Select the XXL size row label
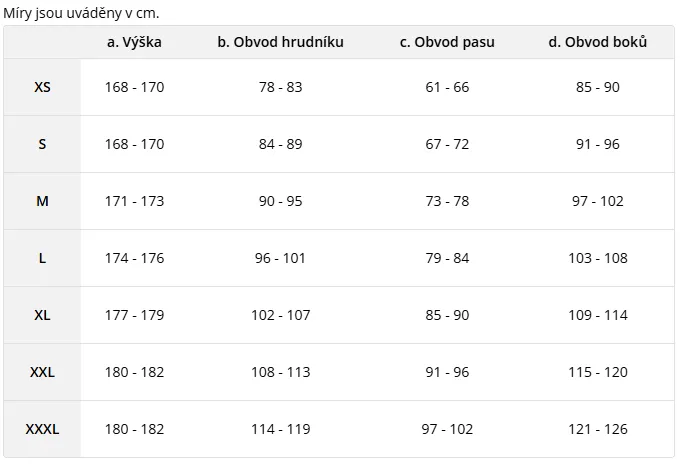The image size is (682, 464). (42, 372)
